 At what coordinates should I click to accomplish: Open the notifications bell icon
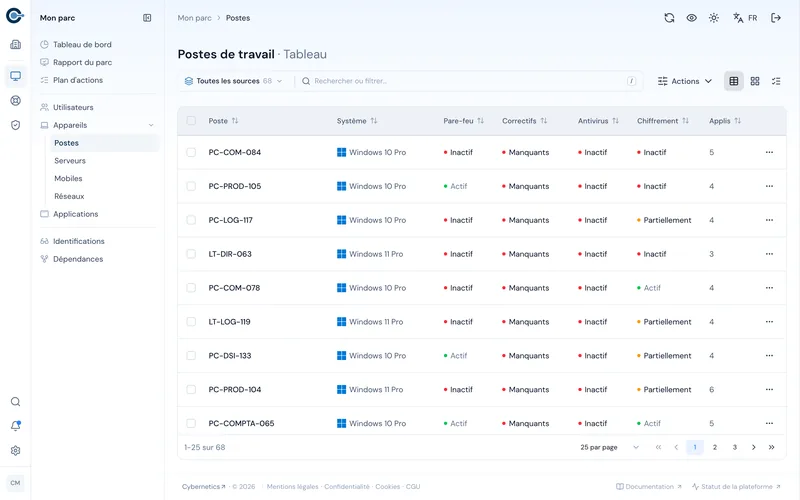[x=15, y=426]
